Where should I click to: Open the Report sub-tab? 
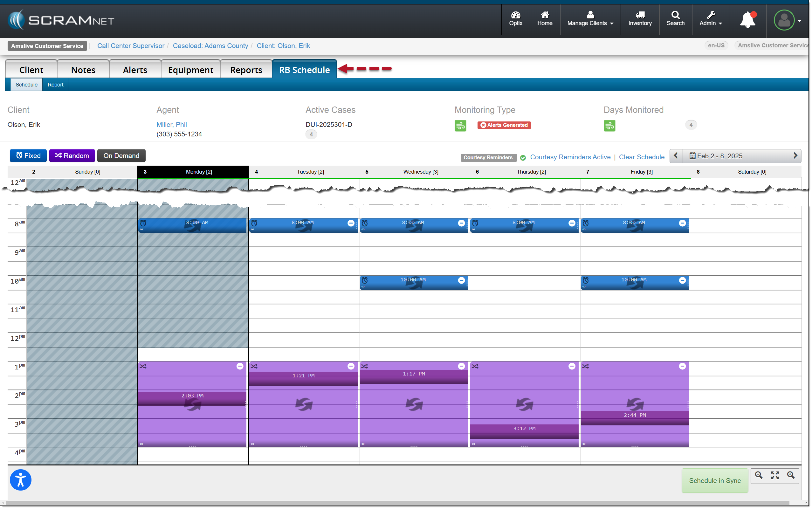(x=55, y=85)
